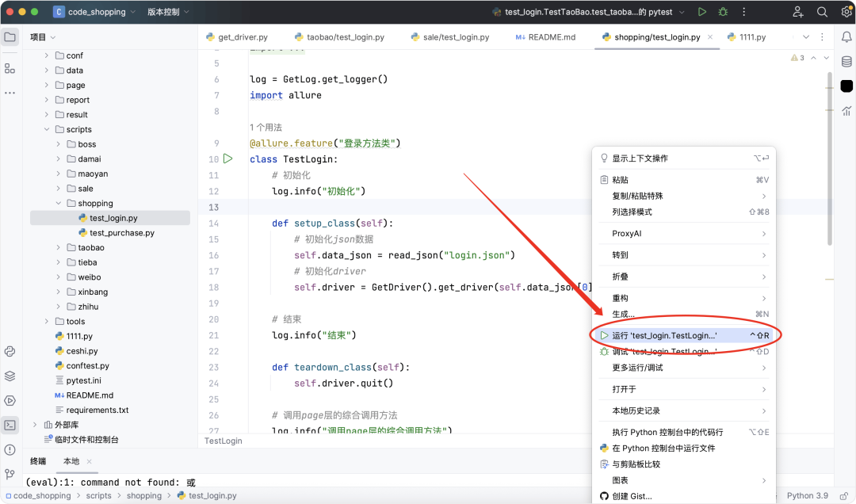Image resolution: width=856 pixels, height=504 pixels.
Task: Start debugging with the bug icon
Action: click(x=723, y=11)
